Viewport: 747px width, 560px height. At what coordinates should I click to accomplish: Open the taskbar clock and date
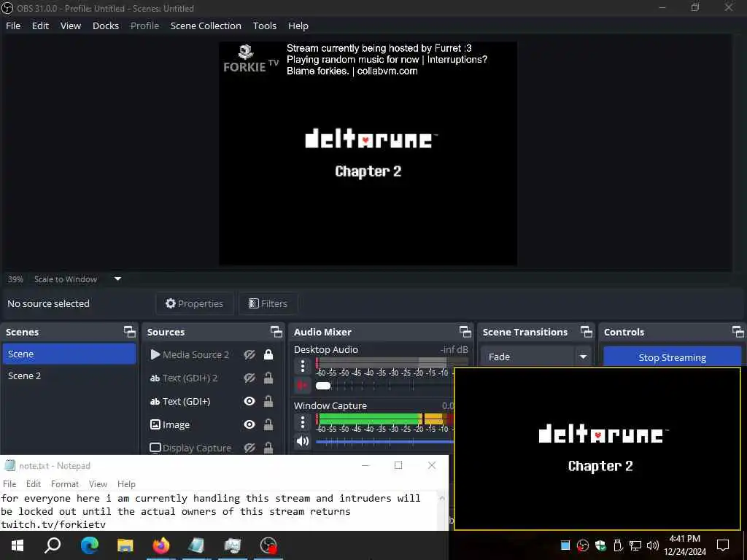685,545
